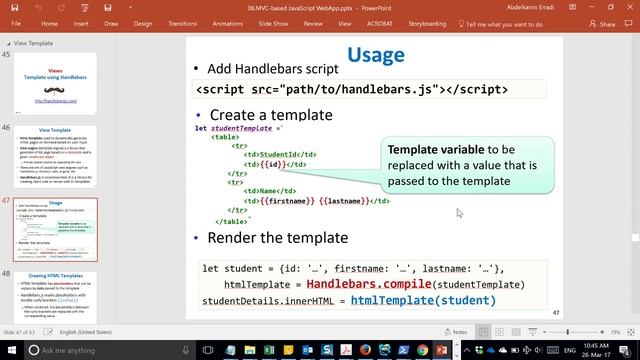
Task: Open Firefox from taskbar
Action: (x=365, y=350)
